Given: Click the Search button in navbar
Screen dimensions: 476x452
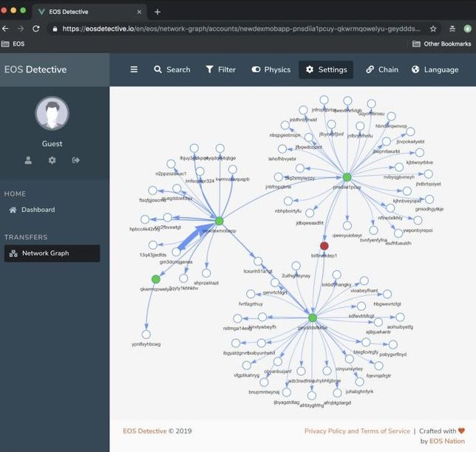Looking at the screenshot, I should point(171,69).
